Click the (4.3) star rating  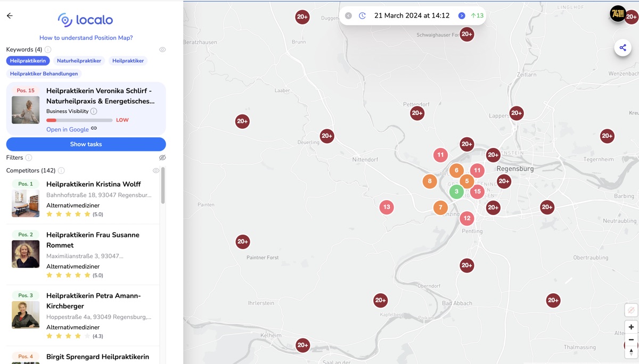75,336
